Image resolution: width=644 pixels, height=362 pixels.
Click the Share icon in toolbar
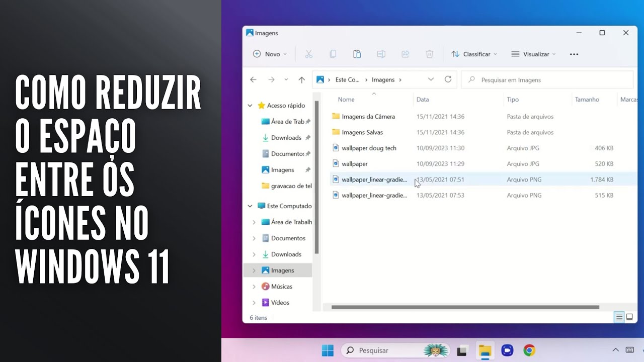click(405, 54)
